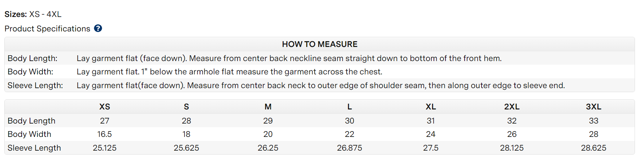Viewport: 644px width, 164px height.
Task: Click the Sleeve Length row label in size table
Action: pos(34,148)
